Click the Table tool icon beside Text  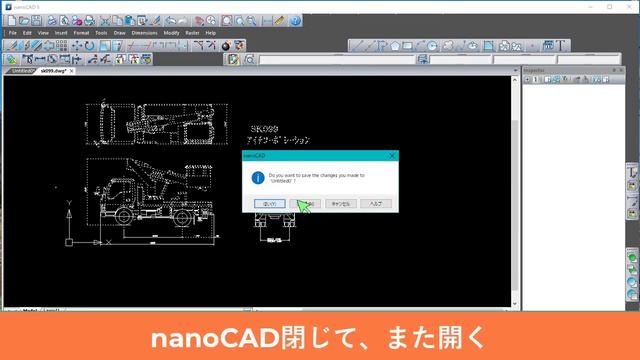(548, 46)
